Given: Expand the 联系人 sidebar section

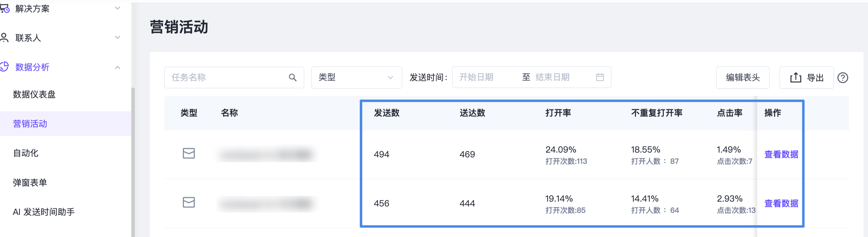Looking at the screenshot, I should tap(117, 37).
